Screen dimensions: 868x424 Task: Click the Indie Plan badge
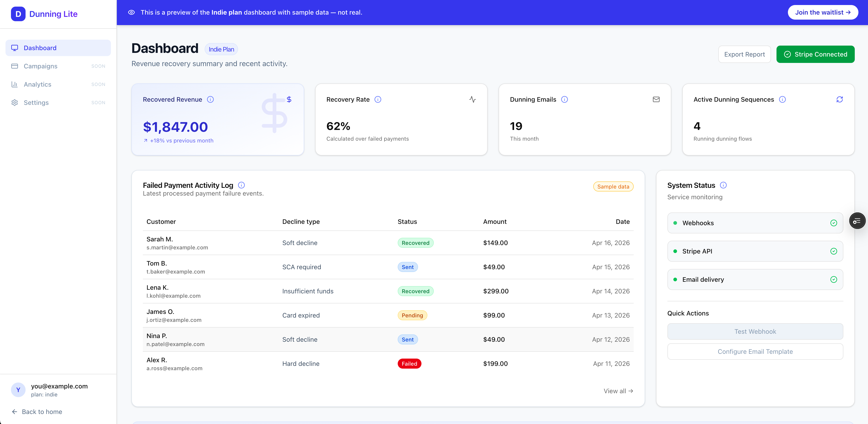(221, 49)
